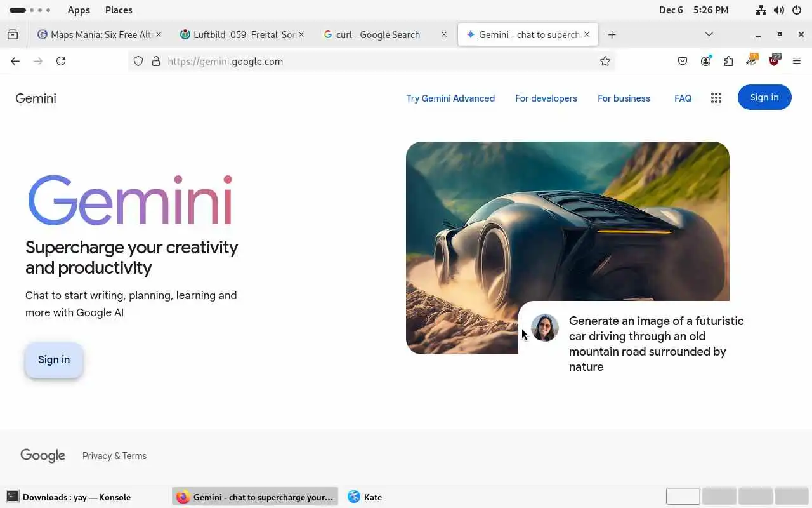This screenshot has width=812, height=508.
Task: Open the volume speaker icon in the top panel
Action: (x=779, y=10)
